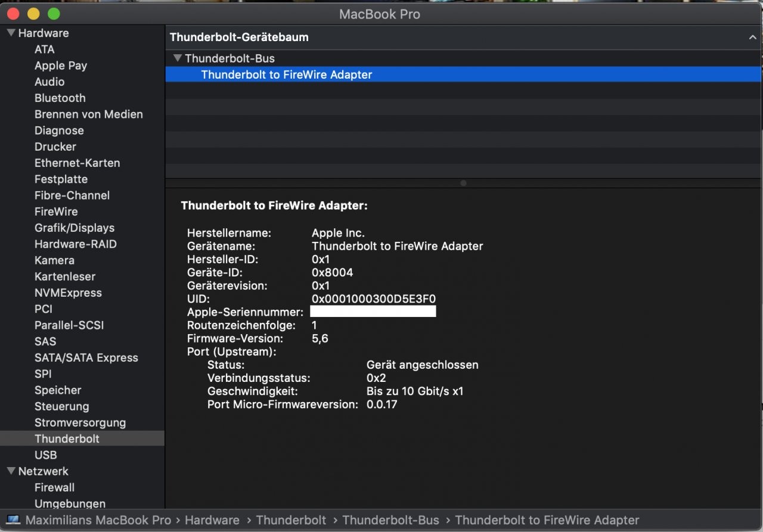Minimize the window with the yellow button
Viewport: 763px width, 532px height.
point(33,13)
